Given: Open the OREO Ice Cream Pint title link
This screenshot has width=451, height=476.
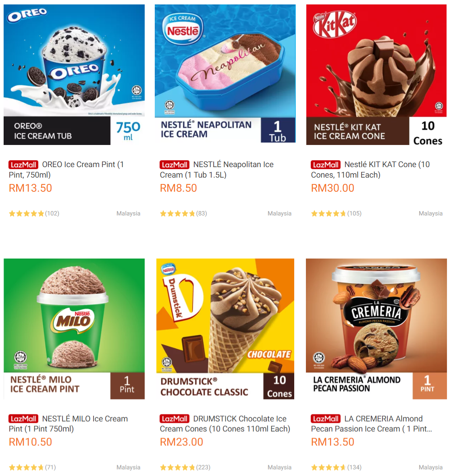Looking at the screenshot, I should [x=66, y=170].
